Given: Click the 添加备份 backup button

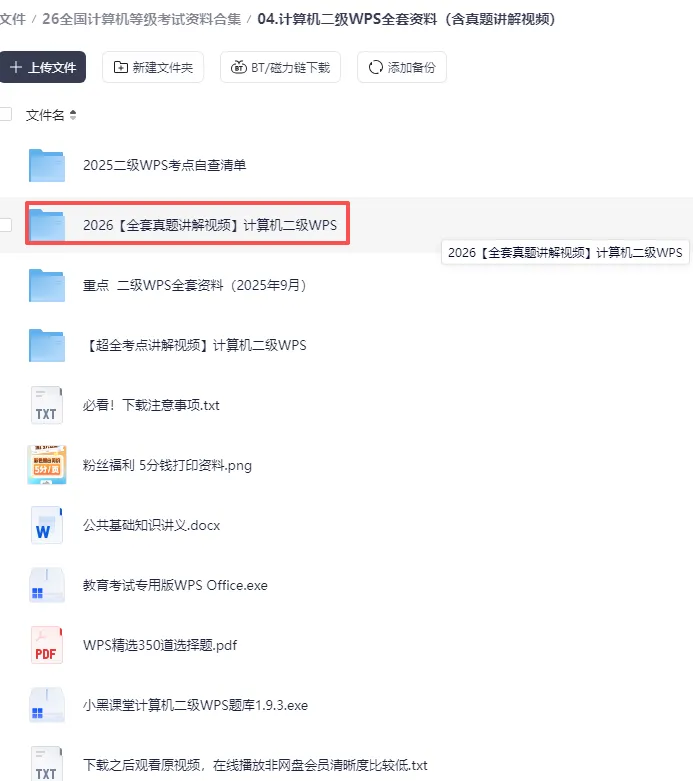Looking at the screenshot, I should pos(402,67).
